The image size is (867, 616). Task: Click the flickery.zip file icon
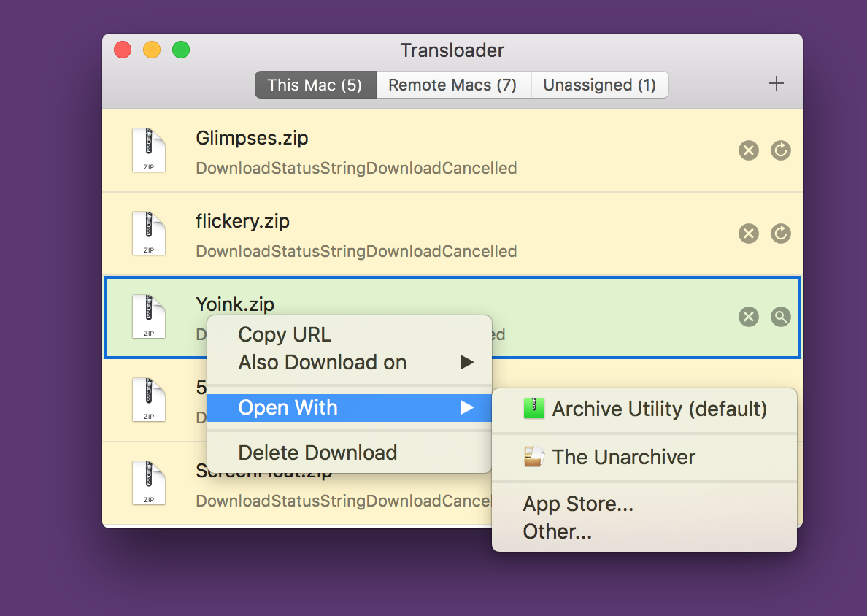(x=149, y=233)
